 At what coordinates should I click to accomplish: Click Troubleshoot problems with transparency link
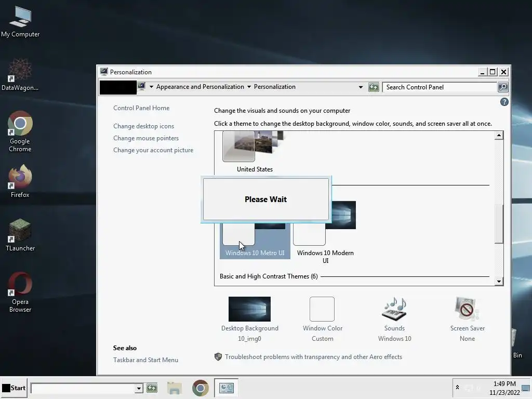[313, 356]
